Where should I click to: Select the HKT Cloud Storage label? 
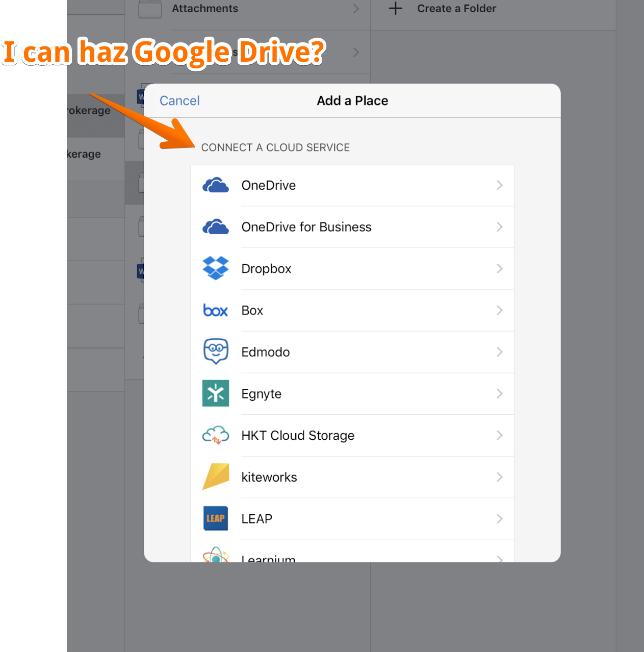coord(298,436)
